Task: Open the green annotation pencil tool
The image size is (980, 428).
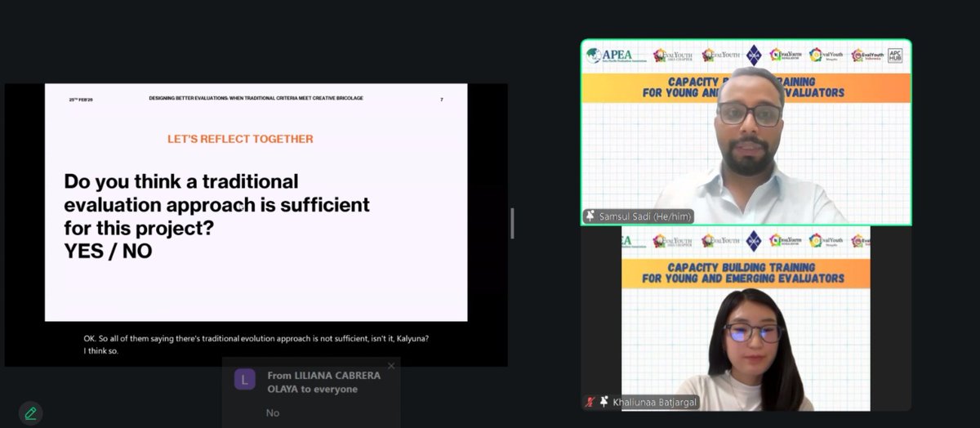Action: point(30,412)
